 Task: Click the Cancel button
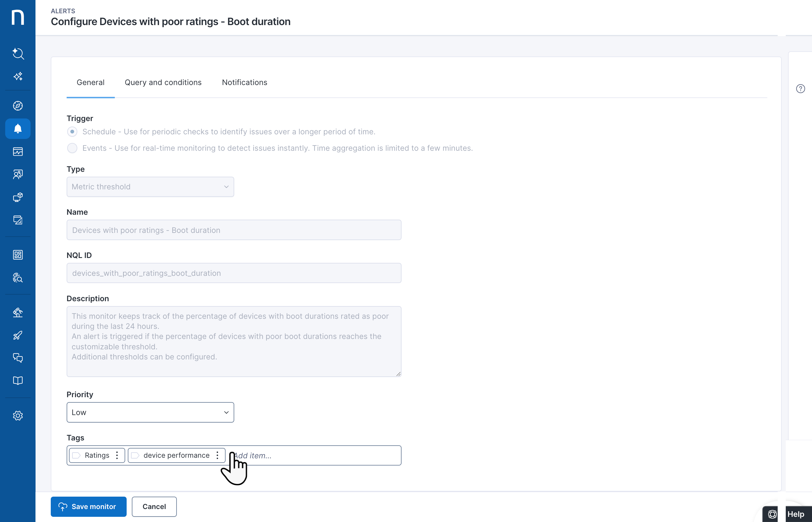[154, 506]
